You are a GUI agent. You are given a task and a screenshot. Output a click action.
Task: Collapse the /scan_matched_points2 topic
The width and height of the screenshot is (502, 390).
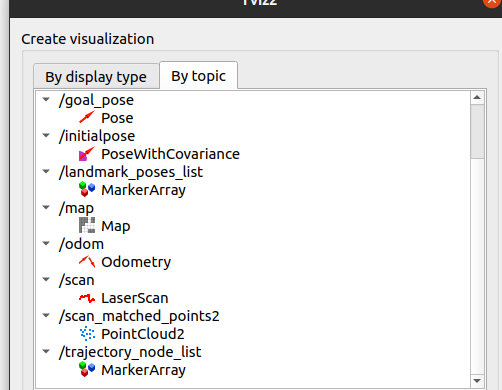tap(46, 315)
